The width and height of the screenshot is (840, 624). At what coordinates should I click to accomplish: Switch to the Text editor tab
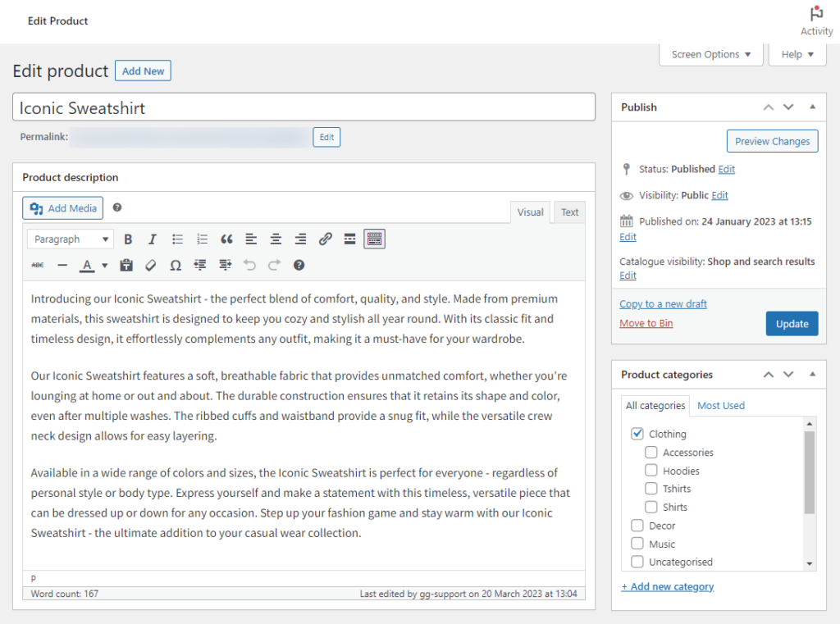(x=569, y=212)
